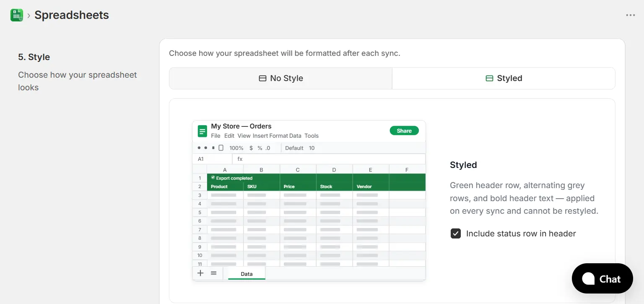
Task: Click the A1 cell reference box
Action: coord(212,159)
